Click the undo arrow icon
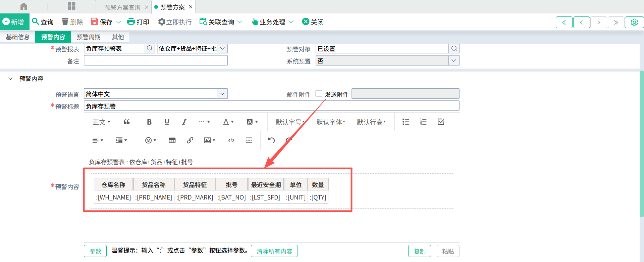Screen dimensions: 644x262 (x=271, y=140)
